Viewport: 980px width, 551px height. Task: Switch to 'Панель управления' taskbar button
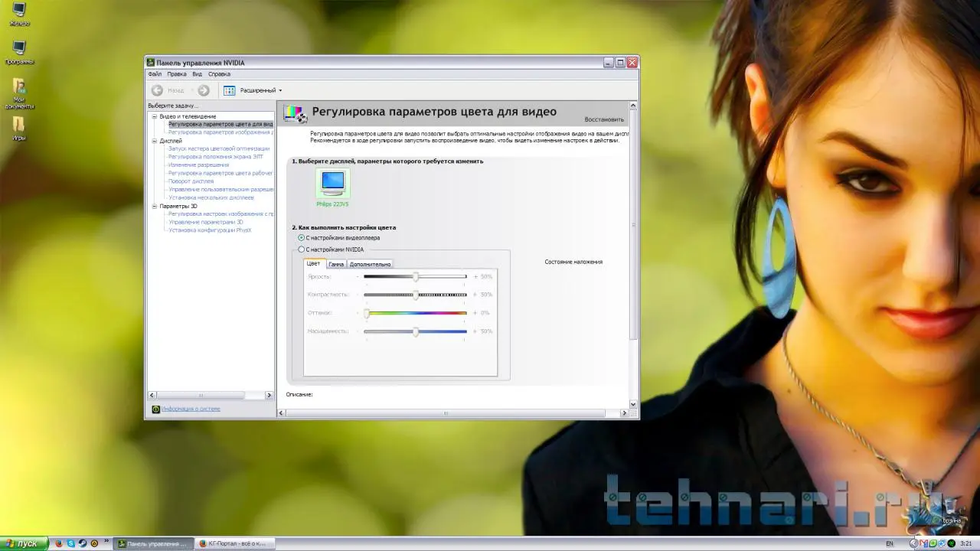(x=153, y=543)
